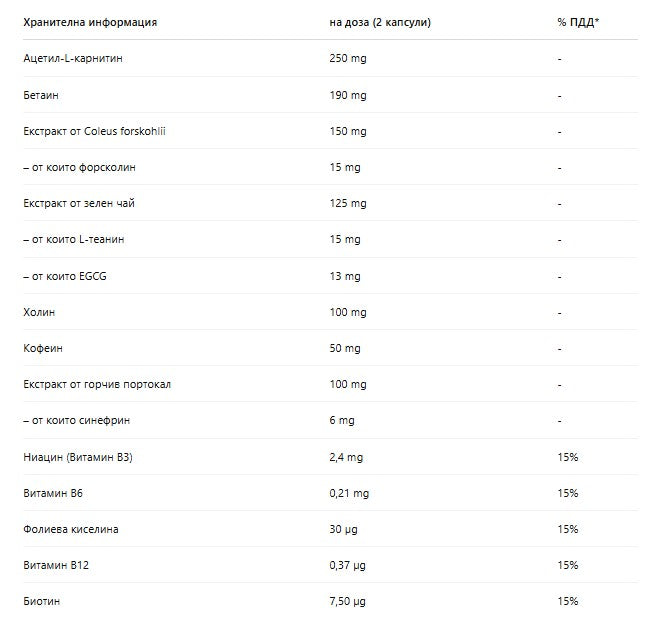667x629 pixels.
Task: Click the Ниацин (Витамин B3) label
Action: coord(78,457)
